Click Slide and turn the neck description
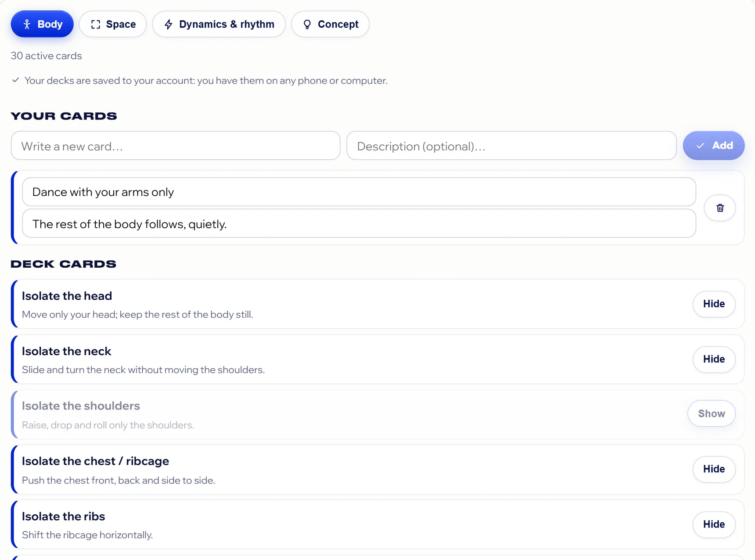The image size is (755, 560). (x=143, y=370)
